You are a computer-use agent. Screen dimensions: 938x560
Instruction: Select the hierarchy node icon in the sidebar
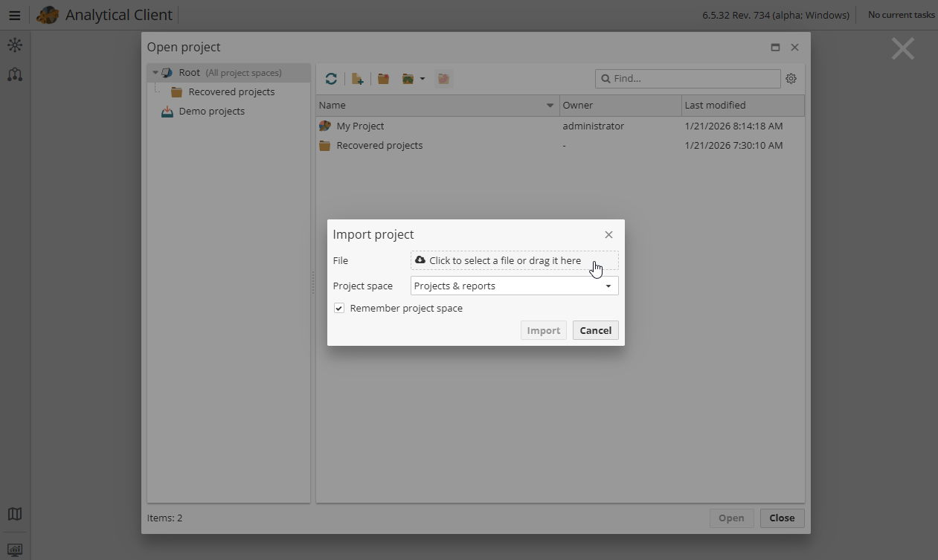(x=15, y=74)
